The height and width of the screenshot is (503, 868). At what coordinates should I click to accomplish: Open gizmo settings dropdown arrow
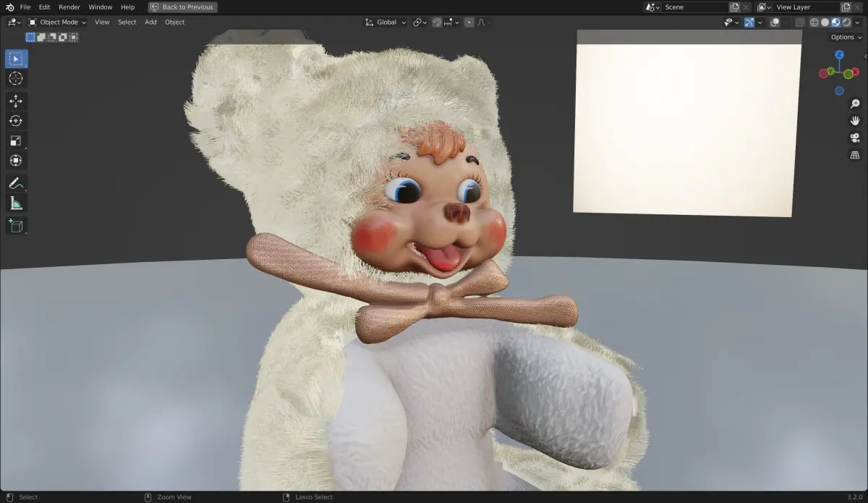759,22
